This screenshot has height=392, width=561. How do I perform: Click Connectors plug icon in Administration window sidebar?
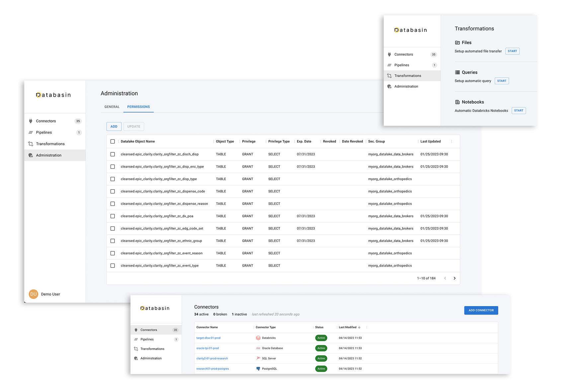(31, 121)
